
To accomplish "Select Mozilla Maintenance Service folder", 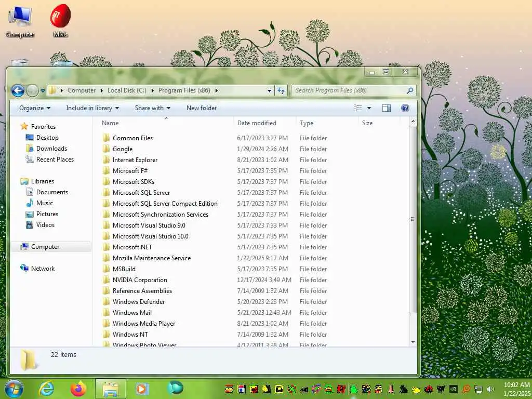I will (152, 258).
